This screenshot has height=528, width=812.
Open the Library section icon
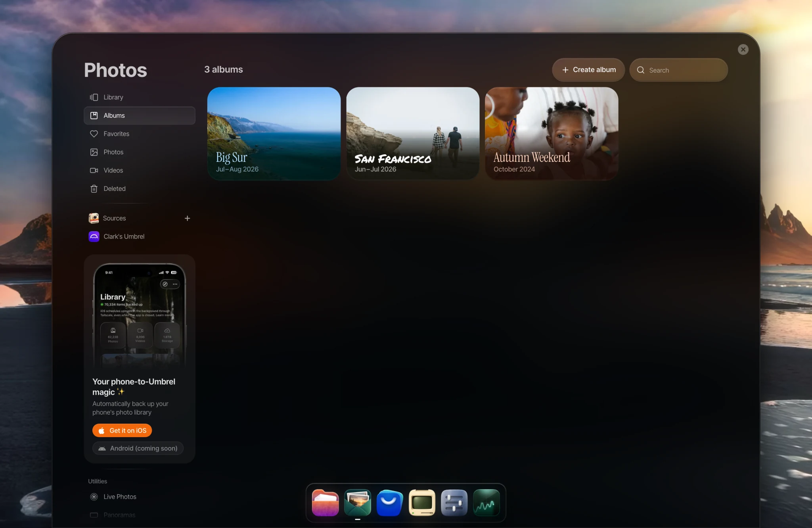(94, 97)
